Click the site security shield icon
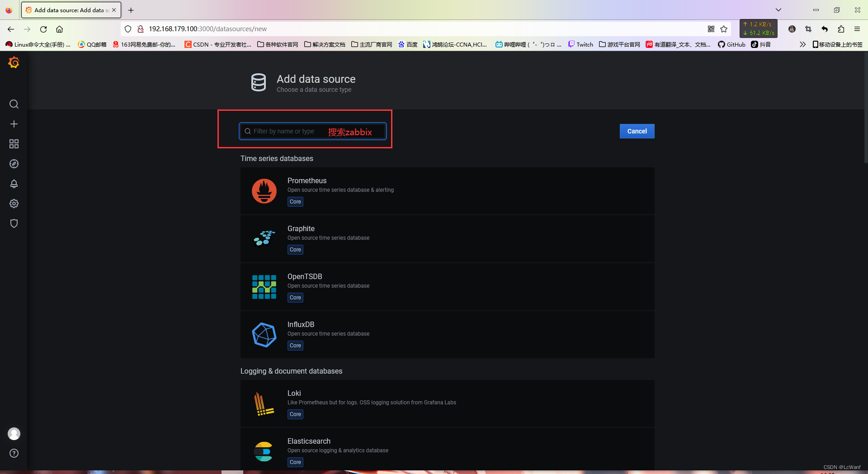Viewport: 868px width, 474px height. point(128,29)
